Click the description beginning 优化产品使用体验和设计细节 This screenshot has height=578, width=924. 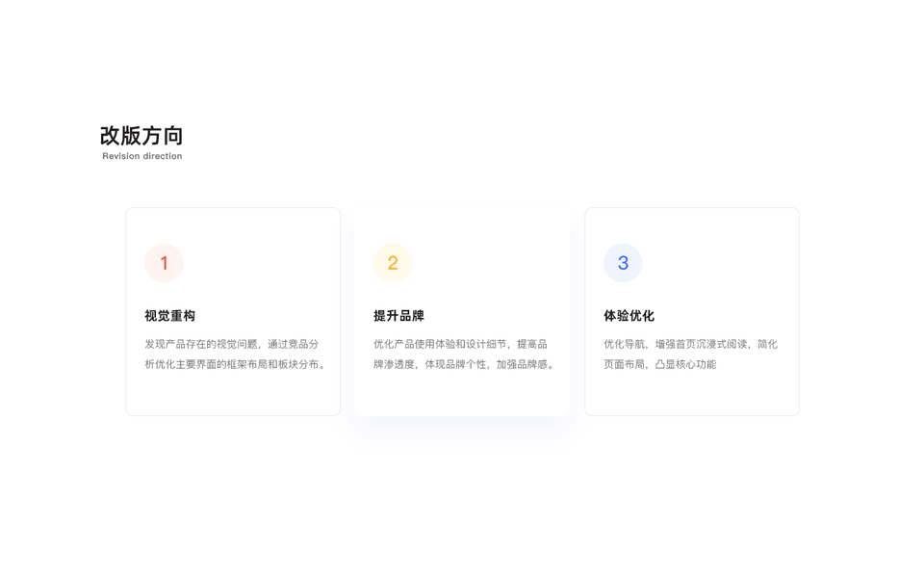[465, 354]
